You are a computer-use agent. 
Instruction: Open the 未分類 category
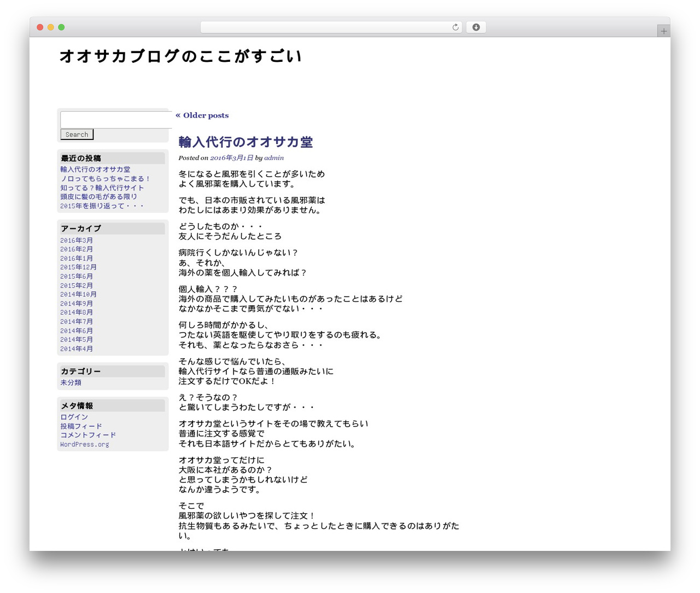[71, 383]
